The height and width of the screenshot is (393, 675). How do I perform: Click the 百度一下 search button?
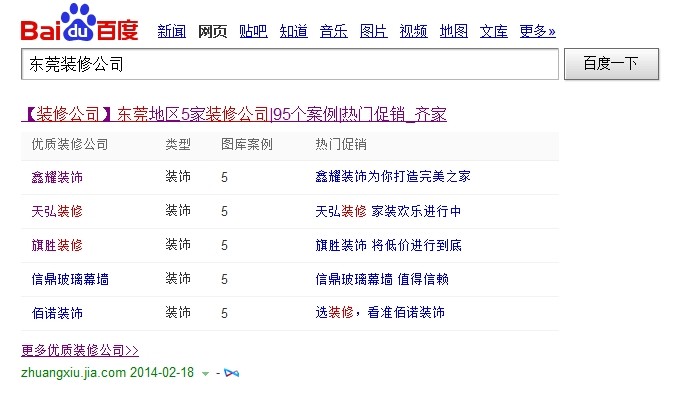pos(611,64)
